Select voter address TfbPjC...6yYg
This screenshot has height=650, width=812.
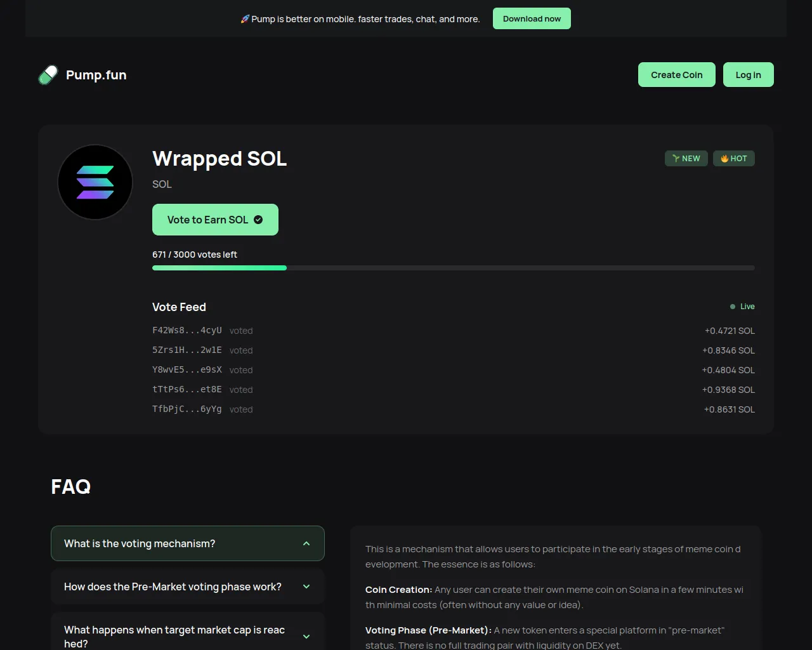(187, 409)
